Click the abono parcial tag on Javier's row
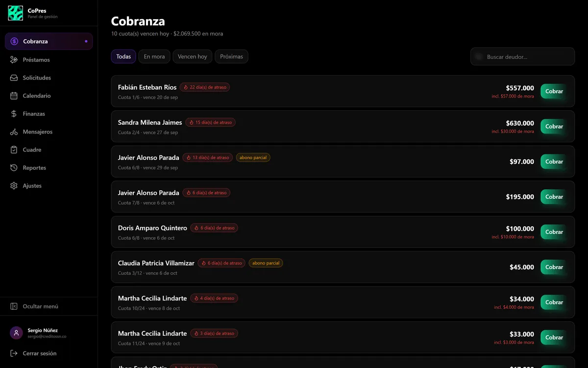Viewport: 588px width, 368px height. 253,158
